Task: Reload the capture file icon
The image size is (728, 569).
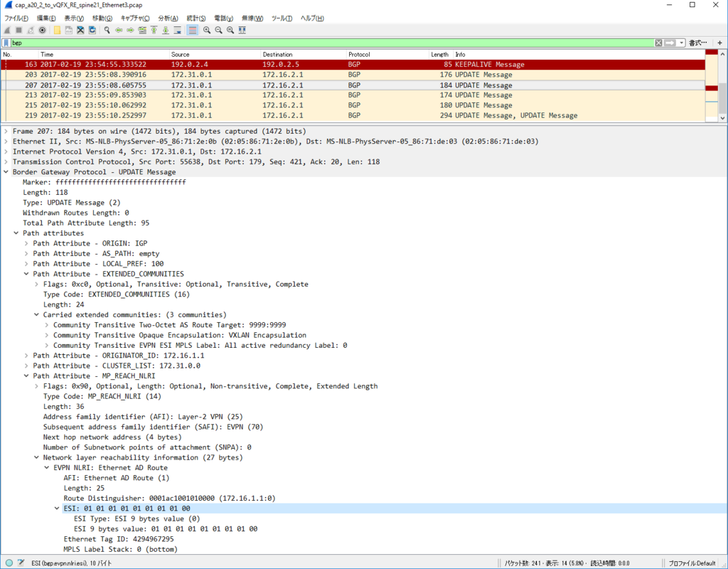Action: point(92,30)
